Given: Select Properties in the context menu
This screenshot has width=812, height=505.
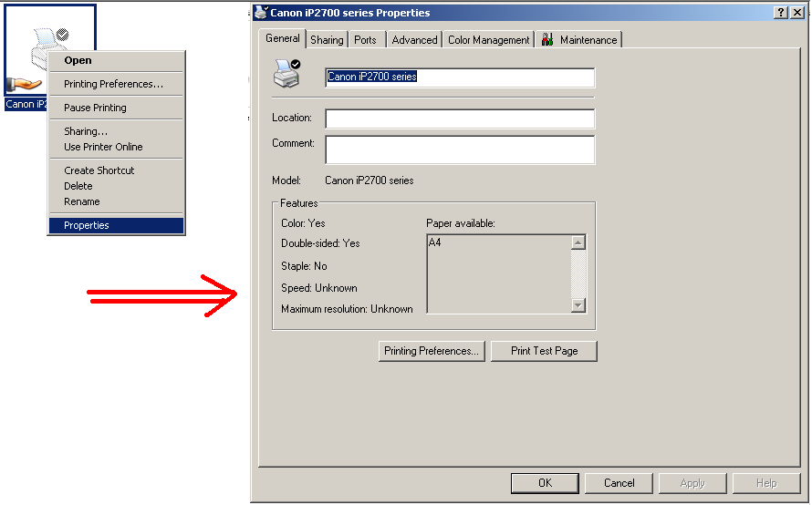Looking at the screenshot, I should point(117,225).
